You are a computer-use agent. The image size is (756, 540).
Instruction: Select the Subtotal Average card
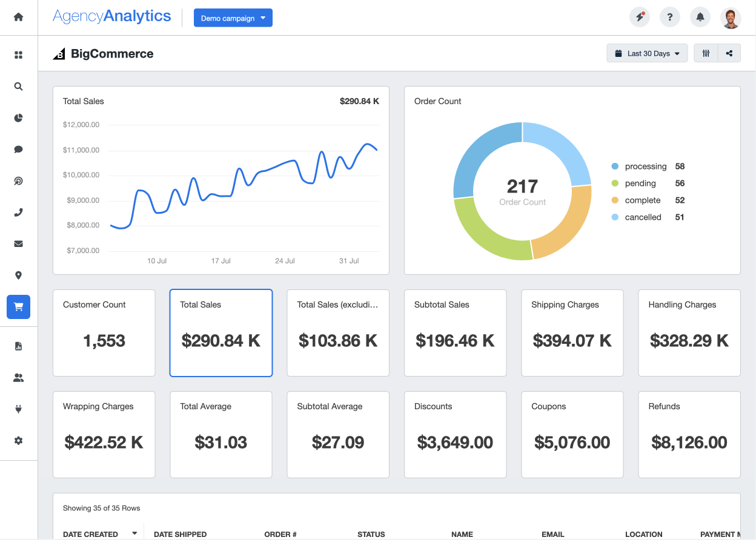[338, 435]
